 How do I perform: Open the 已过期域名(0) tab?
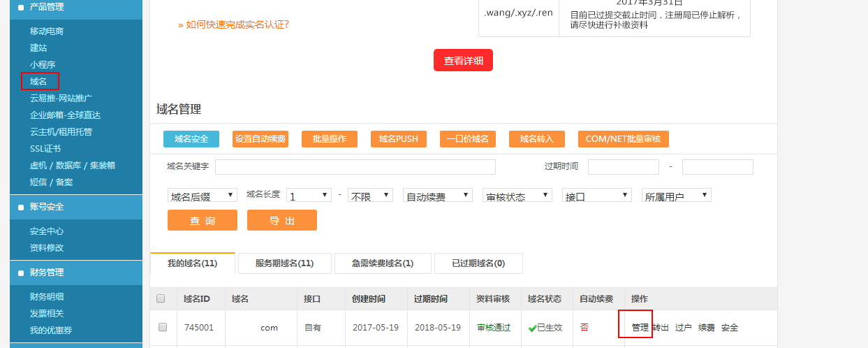pos(478,263)
